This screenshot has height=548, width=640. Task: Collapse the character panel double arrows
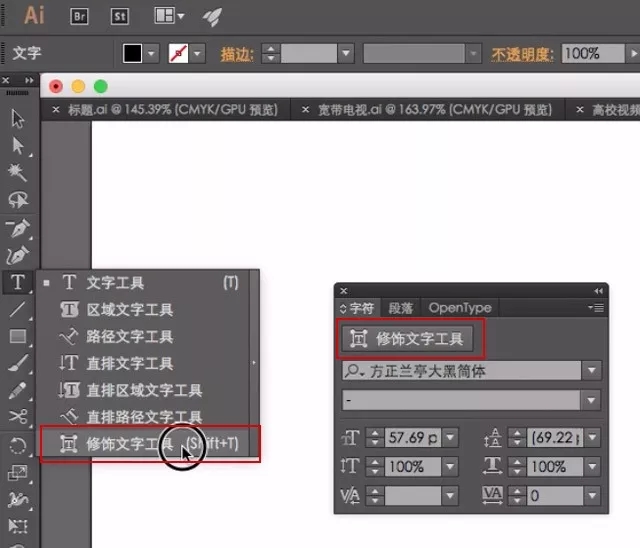click(598, 291)
